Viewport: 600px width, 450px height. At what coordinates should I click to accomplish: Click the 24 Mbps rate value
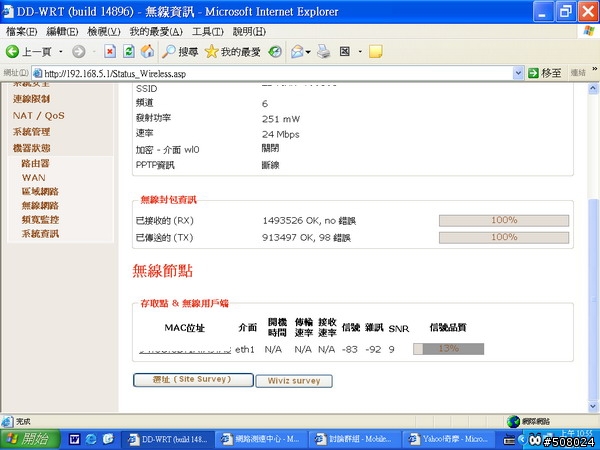[x=280, y=134]
